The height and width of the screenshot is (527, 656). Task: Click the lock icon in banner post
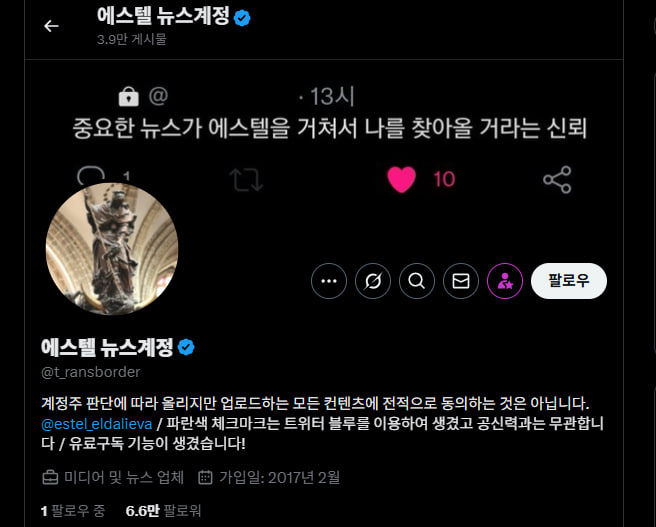click(x=128, y=96)
